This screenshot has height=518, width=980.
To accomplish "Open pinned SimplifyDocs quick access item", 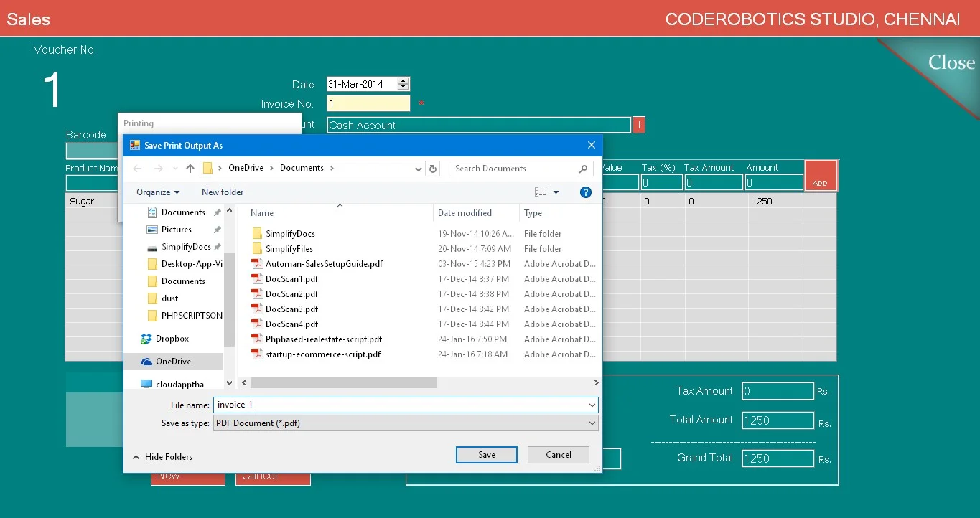I will (185, 247).
